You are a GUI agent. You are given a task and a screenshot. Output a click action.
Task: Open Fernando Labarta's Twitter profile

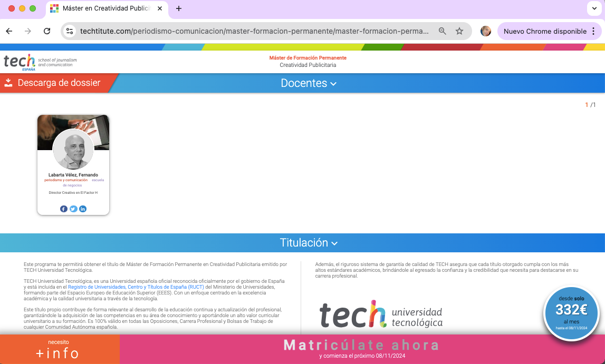(x=73, y=209)
